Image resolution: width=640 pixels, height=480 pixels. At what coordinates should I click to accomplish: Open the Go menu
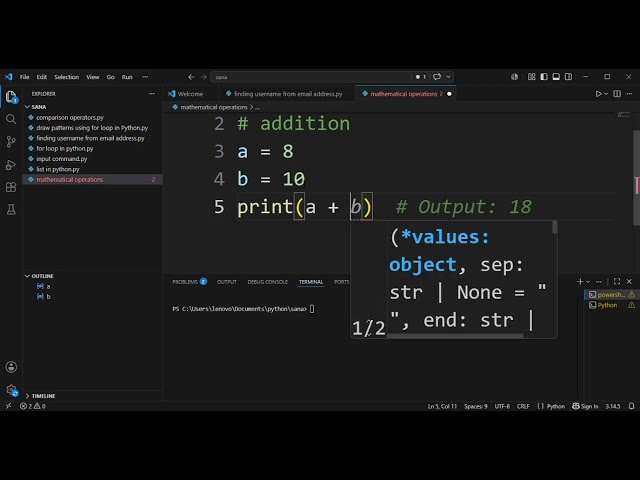(x=111, y=77)
